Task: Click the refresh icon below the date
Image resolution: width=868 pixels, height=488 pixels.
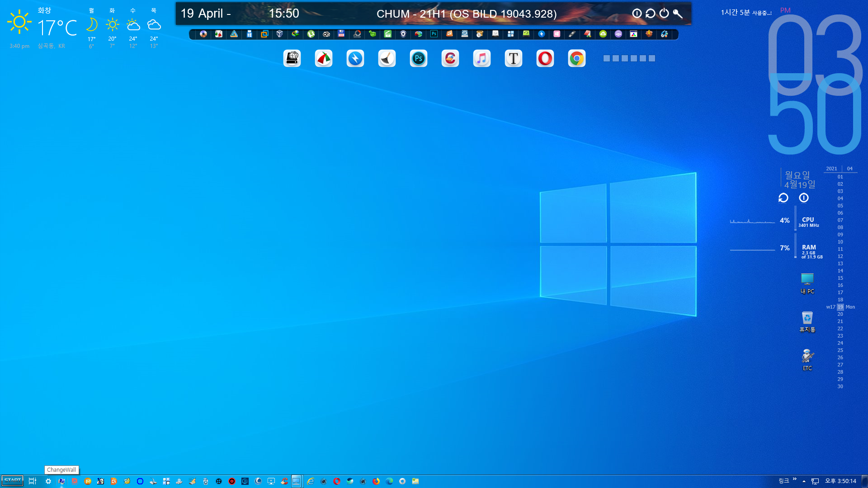Action: (783, 198)
